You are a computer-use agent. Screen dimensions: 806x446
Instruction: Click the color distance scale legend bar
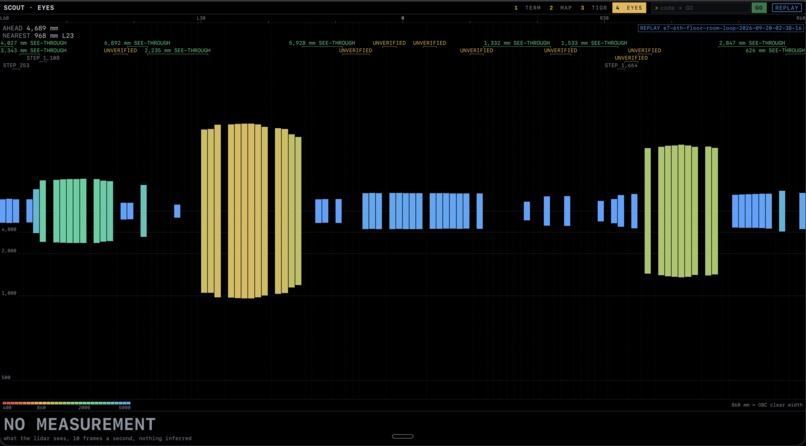[66, 403]
